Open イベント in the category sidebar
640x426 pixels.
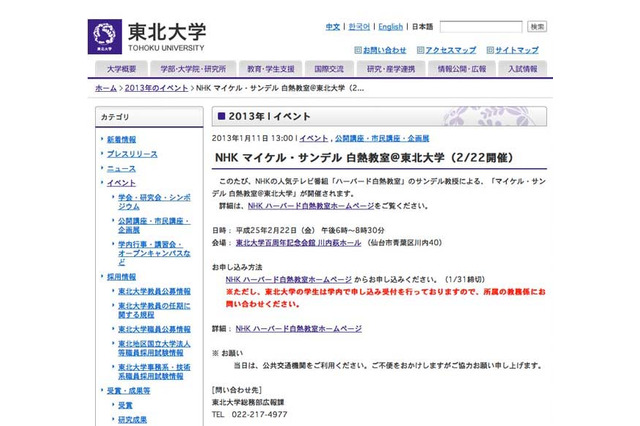[121, 183]
